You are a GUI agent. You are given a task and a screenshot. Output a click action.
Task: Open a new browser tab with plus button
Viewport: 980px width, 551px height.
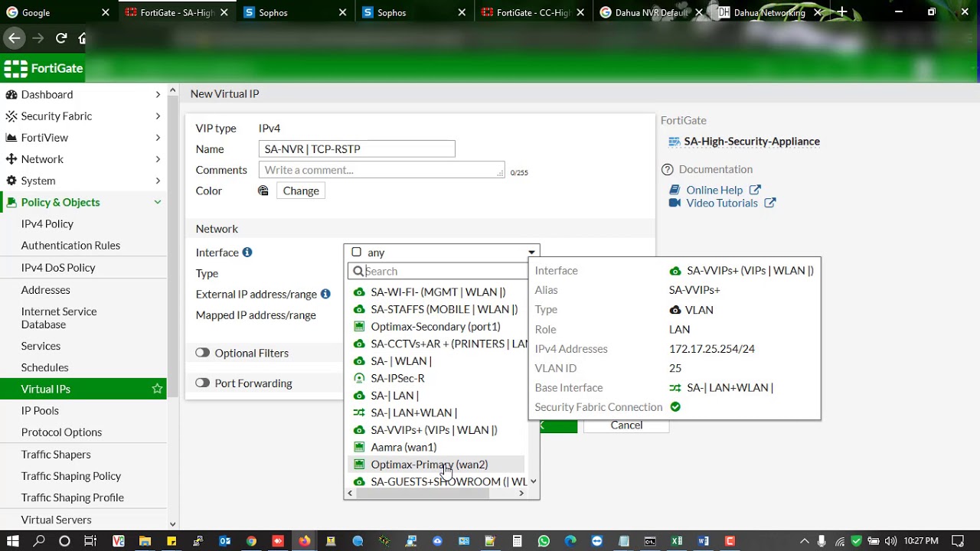pyautogui.click(x=841, y=12)
